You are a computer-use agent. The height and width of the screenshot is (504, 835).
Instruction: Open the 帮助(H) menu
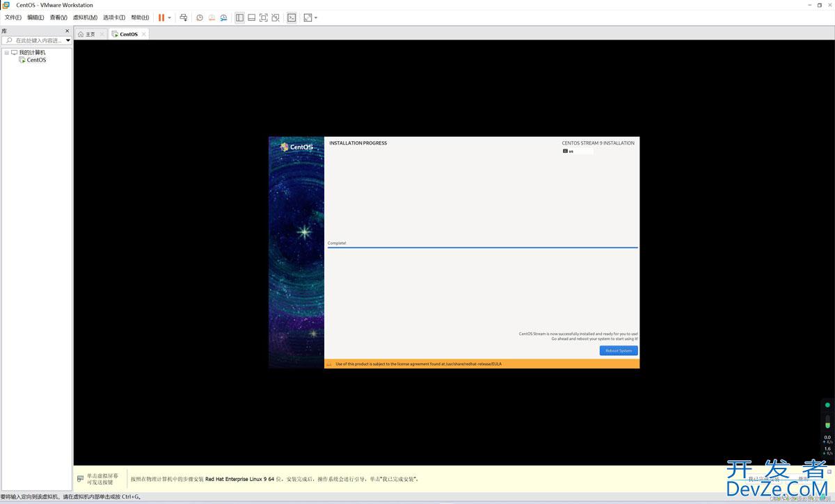click(140, 17)
